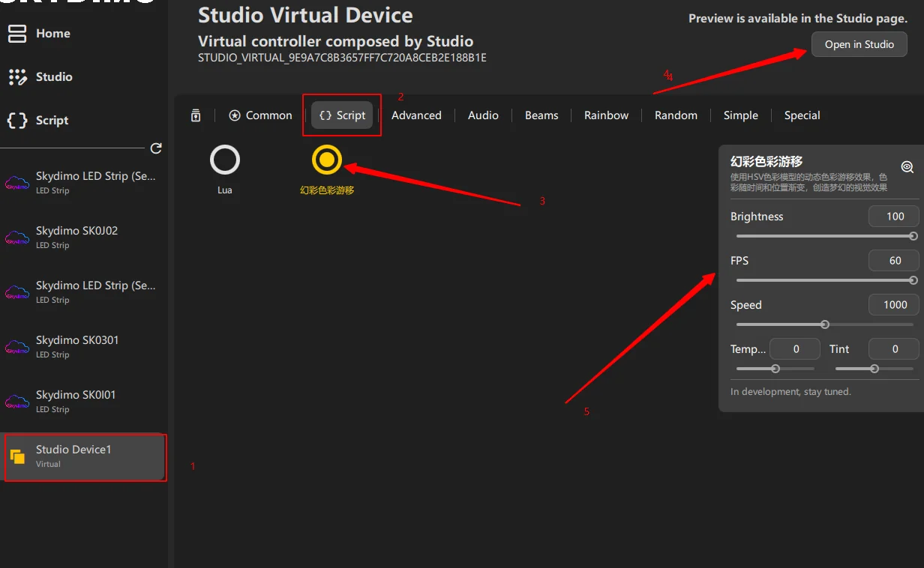Open the Script page in sidebar
Image resolution: width=924 pixels, height=568 pixels.
[52, 121]
